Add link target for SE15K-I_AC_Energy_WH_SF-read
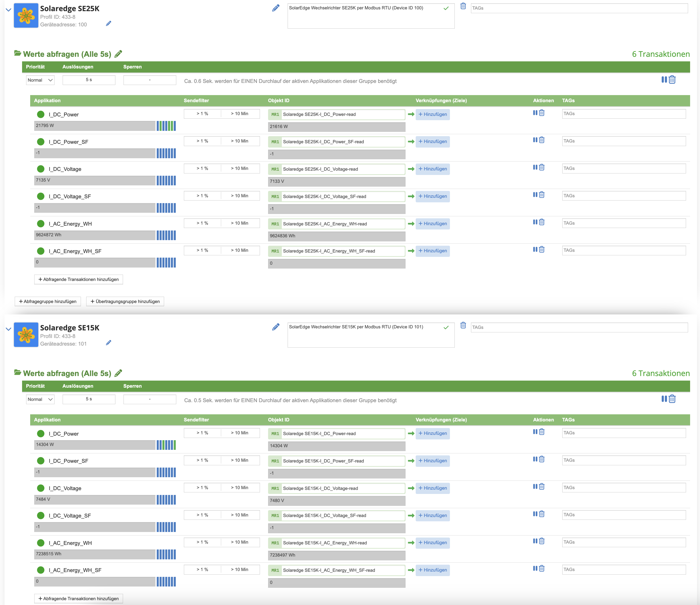 [x=432, y=570]
